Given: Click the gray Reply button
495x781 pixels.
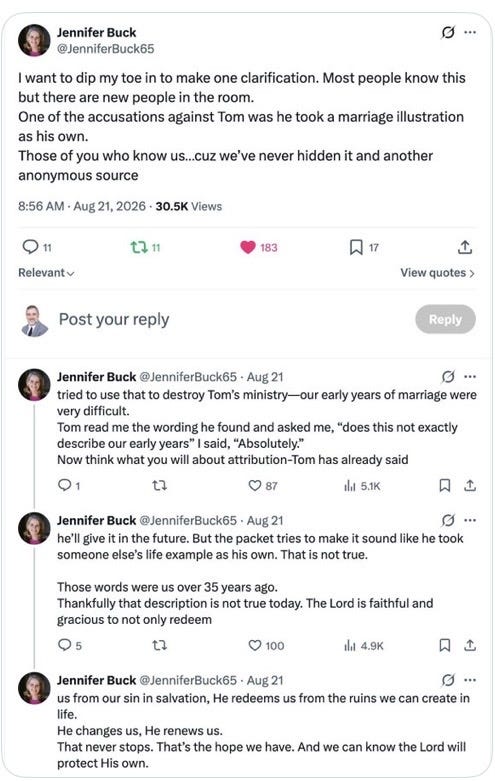Looking at the screenshot, I should [445, 319].
